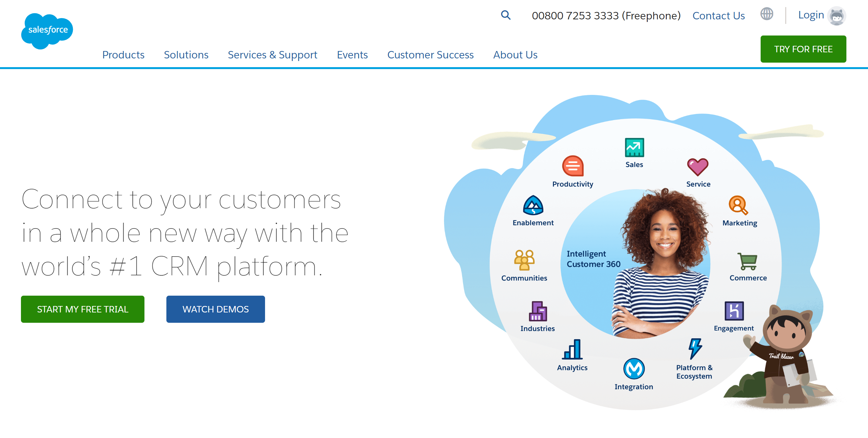Open the globe language selector

tap(766, 14)
